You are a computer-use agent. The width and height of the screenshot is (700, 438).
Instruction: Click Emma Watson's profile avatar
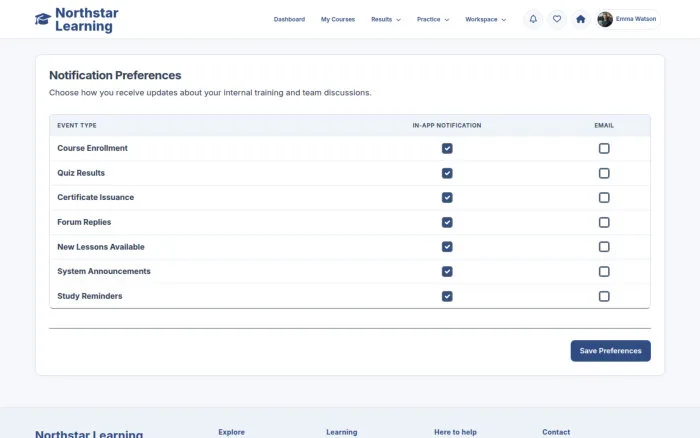coord(605,19)
